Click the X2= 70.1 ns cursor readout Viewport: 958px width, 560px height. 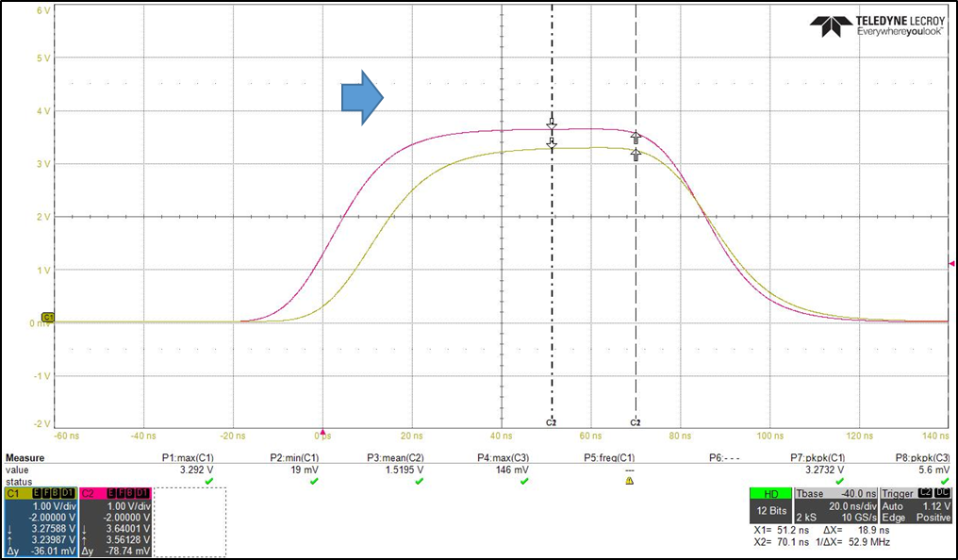point(782,542)
